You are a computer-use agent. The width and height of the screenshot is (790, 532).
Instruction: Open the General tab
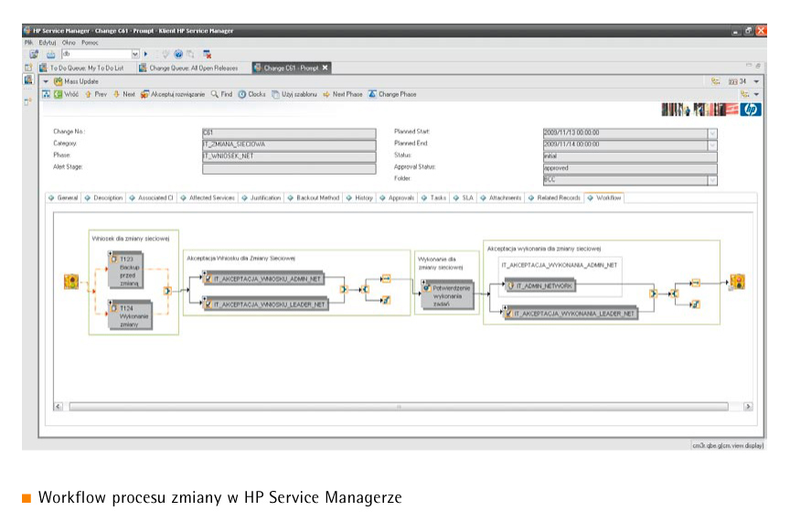(x=63, y=197)
